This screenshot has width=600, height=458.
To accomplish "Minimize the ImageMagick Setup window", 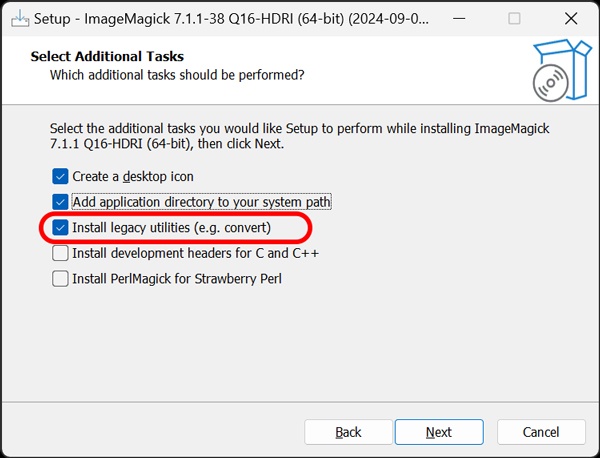I will coord(459,18).
